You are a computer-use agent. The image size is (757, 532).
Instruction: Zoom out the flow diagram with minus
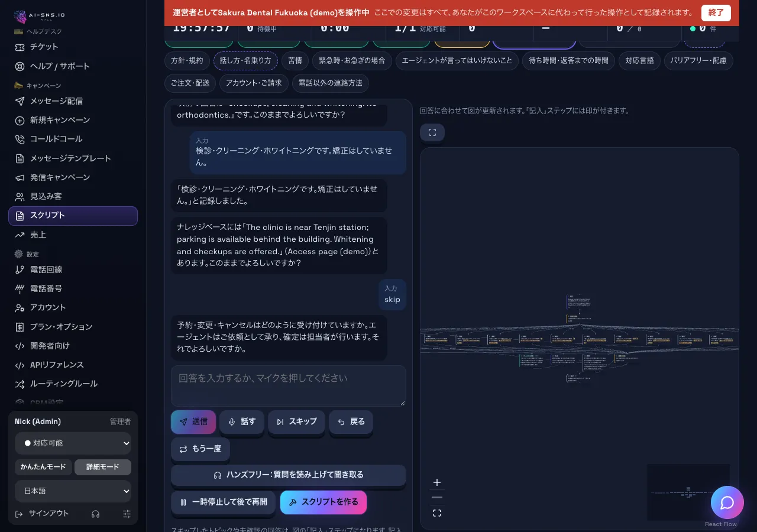[x=437, y=498]
